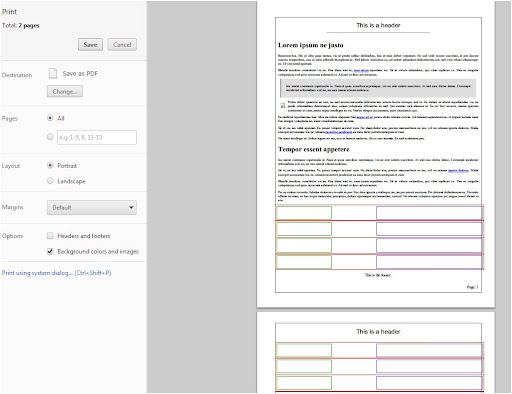
Task: Click the Save button
Action: [x=90, y=45]
